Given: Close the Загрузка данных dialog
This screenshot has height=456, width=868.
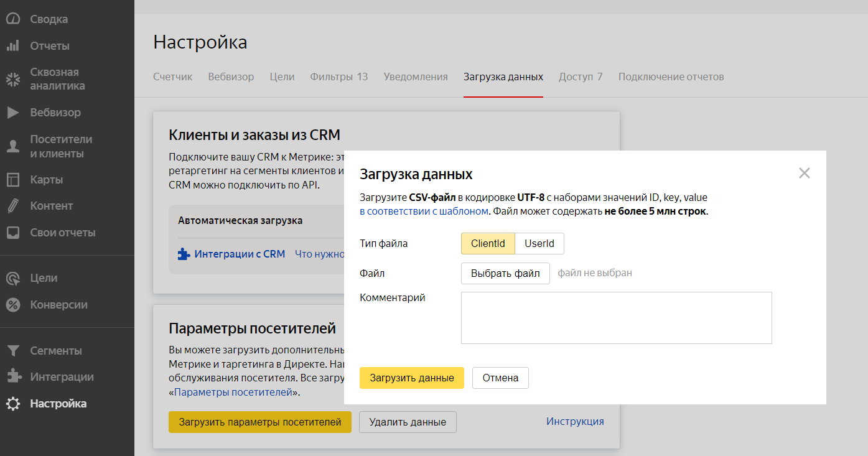Looking at the screenshot, I should tap(805, 174).
